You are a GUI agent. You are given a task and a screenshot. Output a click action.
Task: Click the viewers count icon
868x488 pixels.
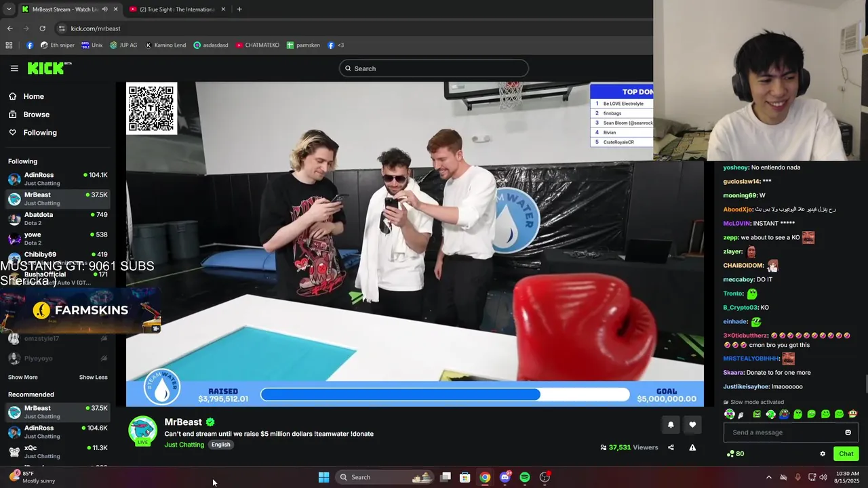(x=604, y=447)
